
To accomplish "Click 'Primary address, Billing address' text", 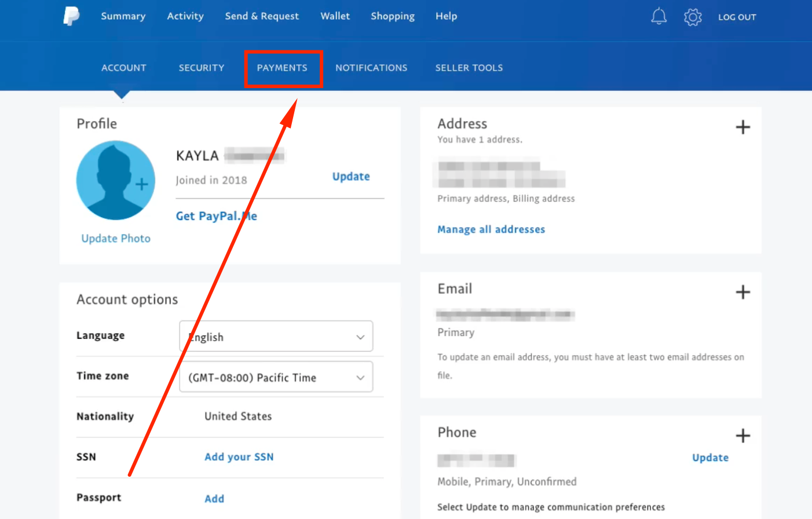I will [506, 199].
